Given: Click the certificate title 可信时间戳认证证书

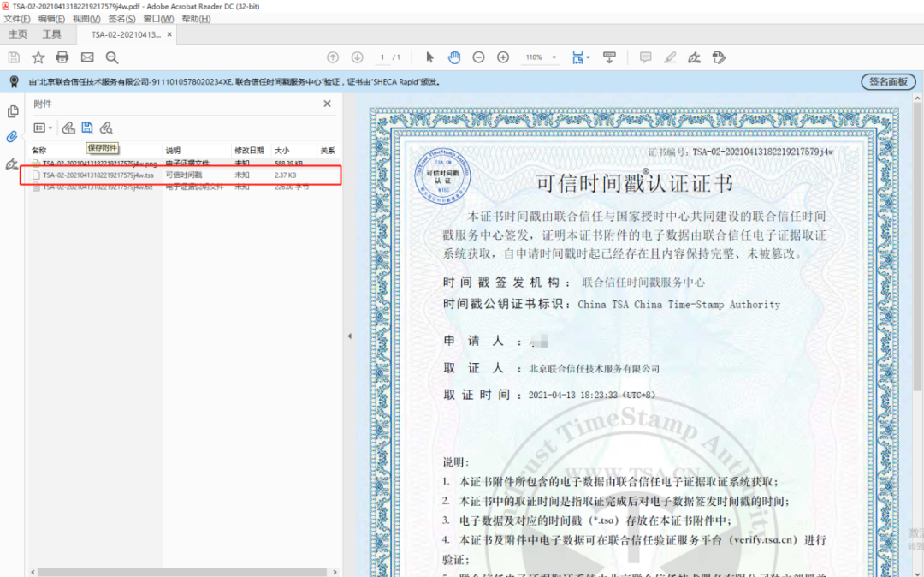Looking at the screenshot, I should pyautogui.click(x=634, y=183).
